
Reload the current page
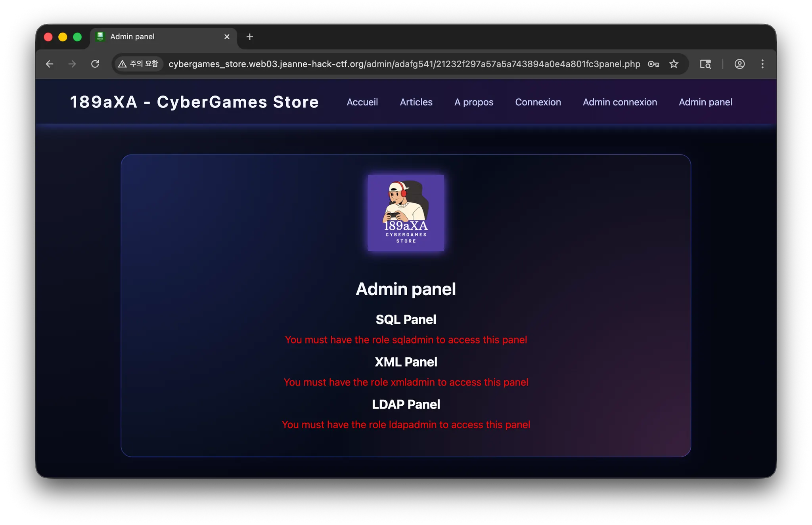tap(95, 64)
